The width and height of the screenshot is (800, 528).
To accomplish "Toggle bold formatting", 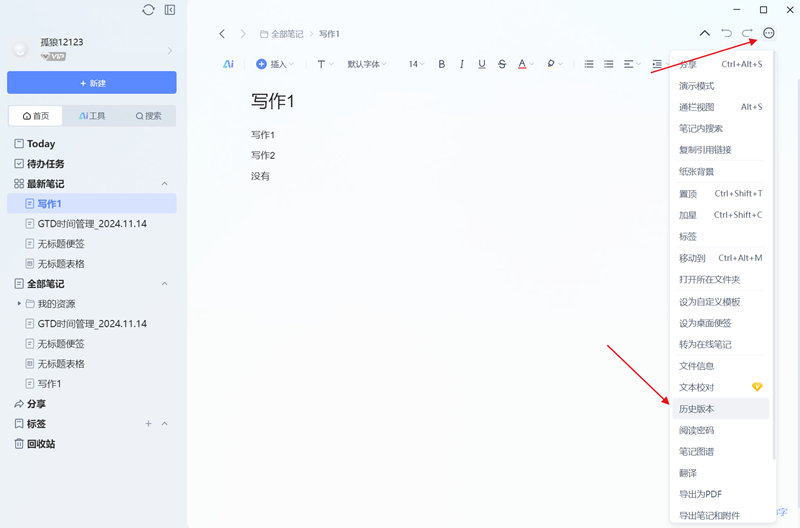I will click(441, 64).
